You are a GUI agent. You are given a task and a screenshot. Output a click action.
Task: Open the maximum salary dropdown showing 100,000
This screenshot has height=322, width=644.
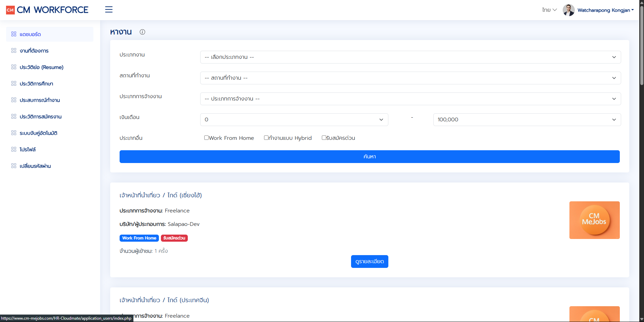(x=527, y=120)
